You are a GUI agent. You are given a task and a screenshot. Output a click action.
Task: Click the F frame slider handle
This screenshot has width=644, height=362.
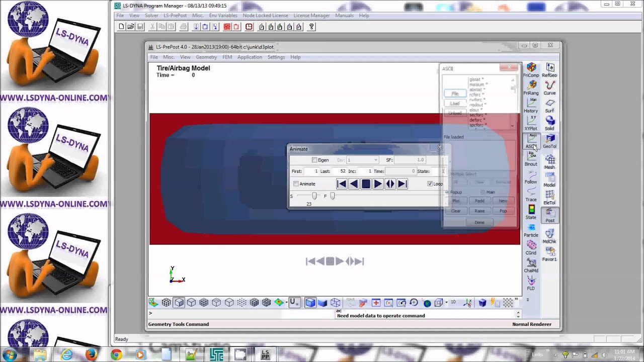(332, 196)
